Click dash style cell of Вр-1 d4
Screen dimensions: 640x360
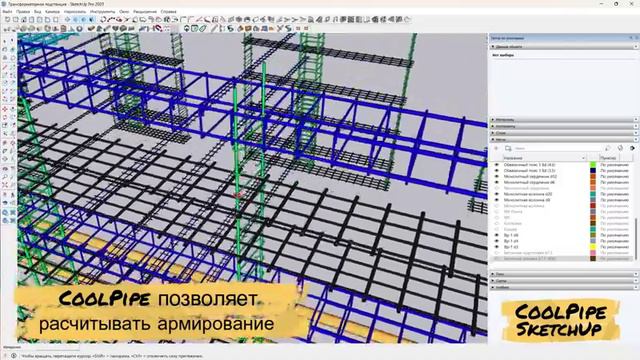click(614, 241)
